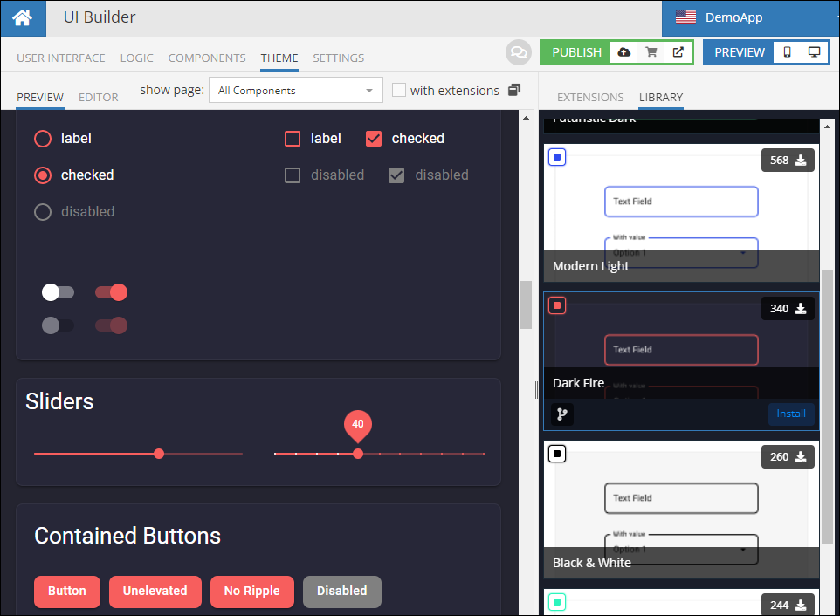840x616 pixels.
Task: Click the red contained button labeled Button
Action: tap(67, 591)
